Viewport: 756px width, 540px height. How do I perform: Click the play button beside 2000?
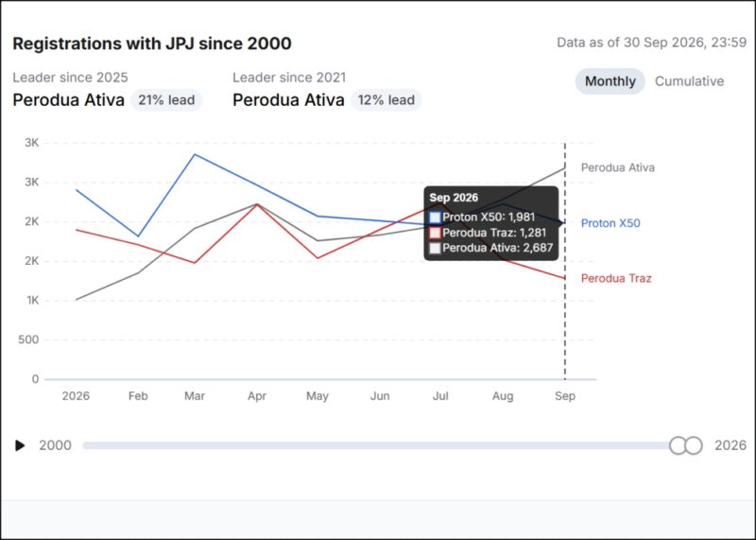20,445
